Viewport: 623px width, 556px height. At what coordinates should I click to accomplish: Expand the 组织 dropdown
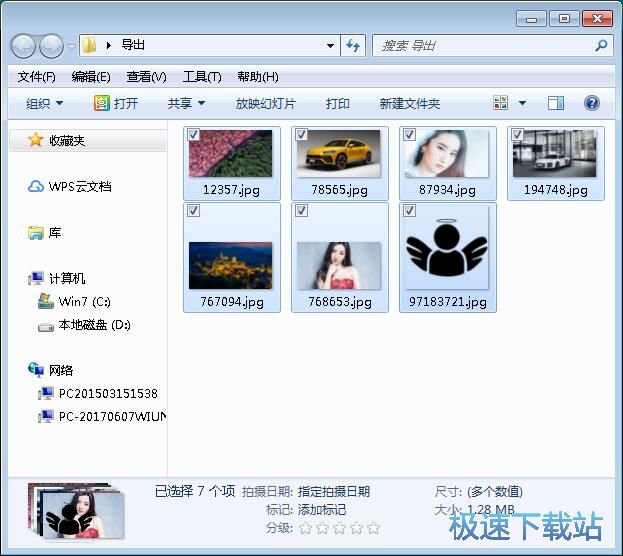[44, 104]
